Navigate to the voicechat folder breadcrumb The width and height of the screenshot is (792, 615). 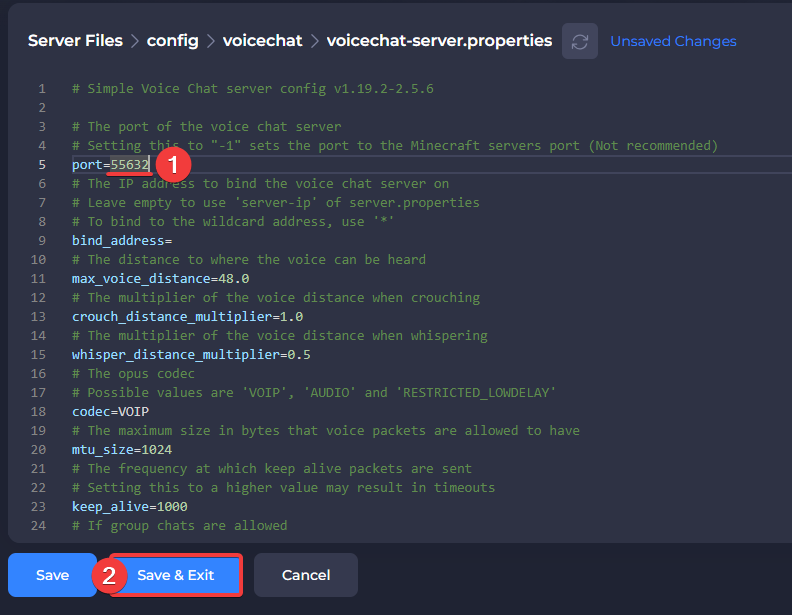tap(262, 40)
